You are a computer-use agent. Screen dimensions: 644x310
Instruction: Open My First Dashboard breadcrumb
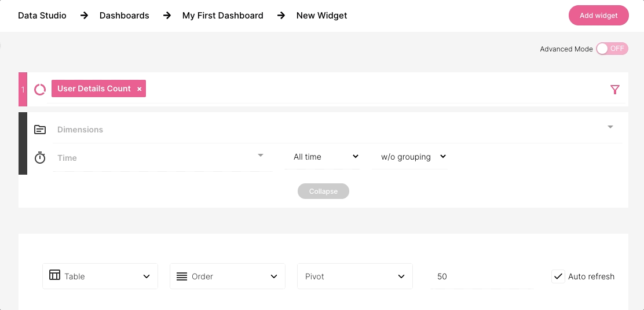[222, 16]
